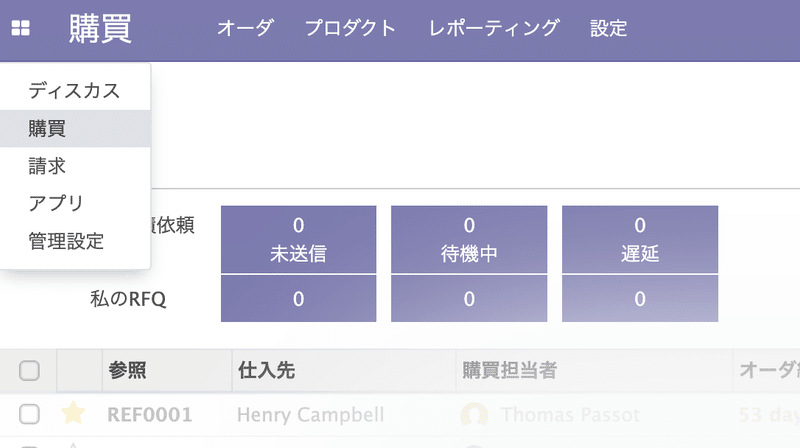The height and width of the screenshot is (448, 800).
Task: Click the 待機中 count card
Action: click(x=469, y=239)
